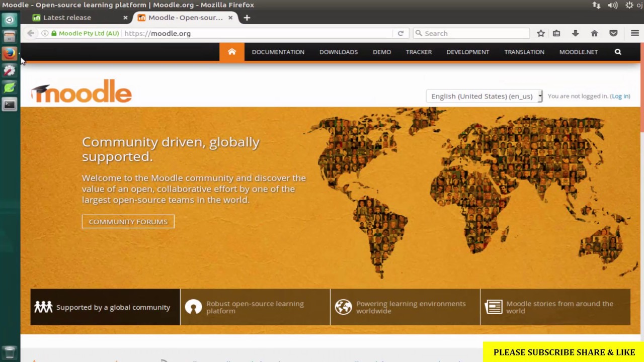This screenshot has height=362, width=644.
Task: Open the DOCUMENTATION menu item
Action: pos(278,52)
